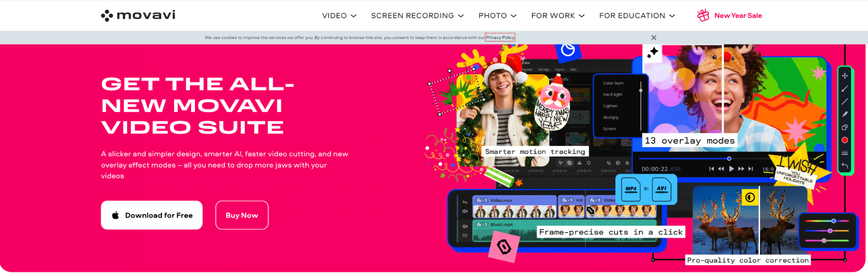Select the Video.mov clip on the timeline

point(515,206)
